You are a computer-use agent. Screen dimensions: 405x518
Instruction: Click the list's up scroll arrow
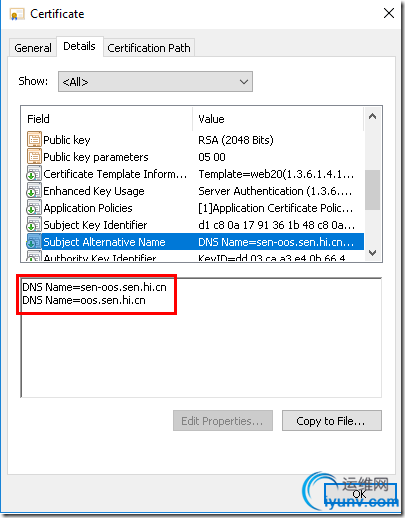click(373, 116)
